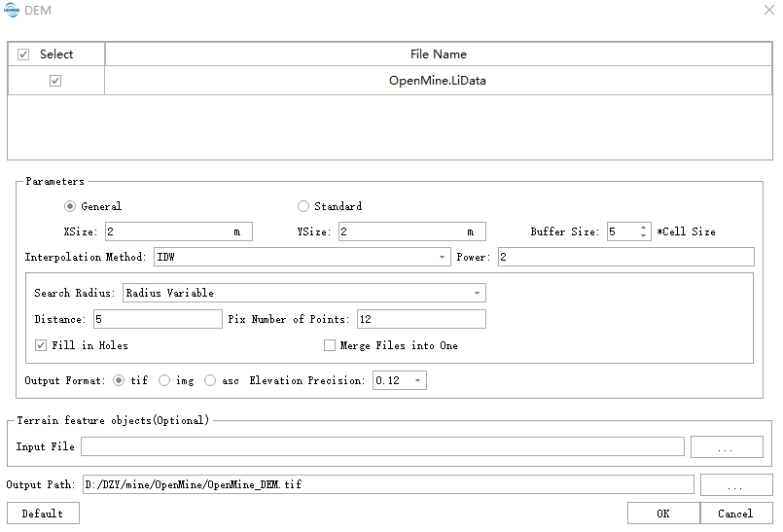This screenshot has height=532, width=783.
Task: Expand the Search Radius dropdown
Action: point(303,293)
